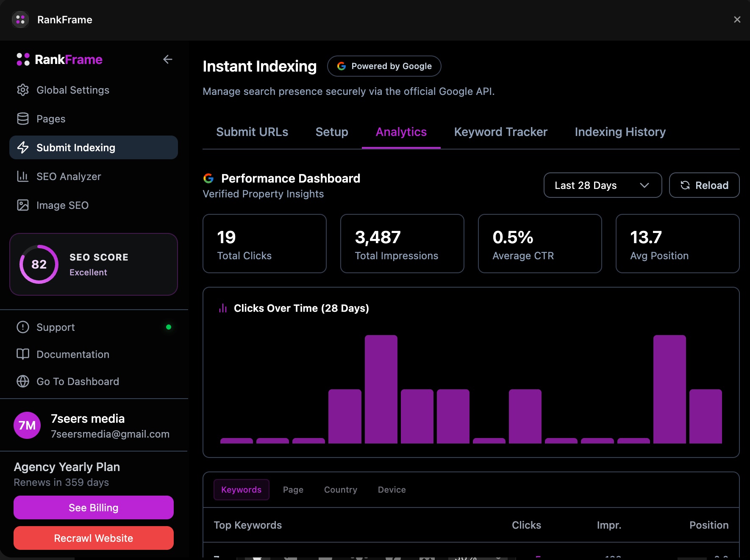The image size is (750, 560).
Task: Open the Documentation book icon
Action: (x=23, y=354)
